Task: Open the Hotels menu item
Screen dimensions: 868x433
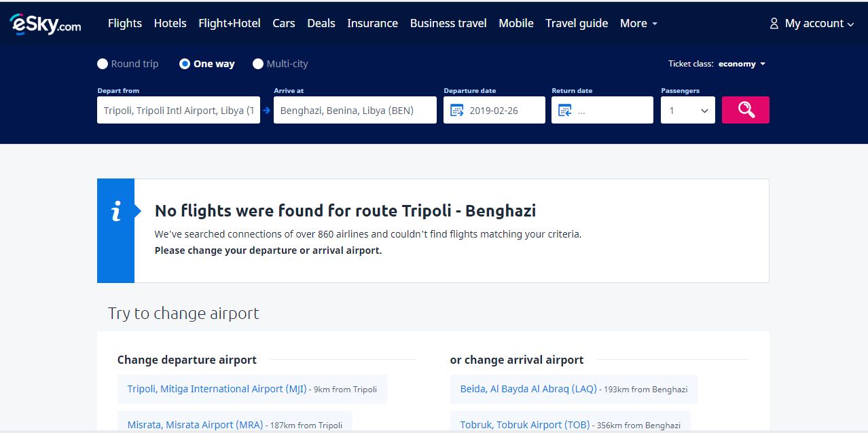Action: [x=170, y=23]
